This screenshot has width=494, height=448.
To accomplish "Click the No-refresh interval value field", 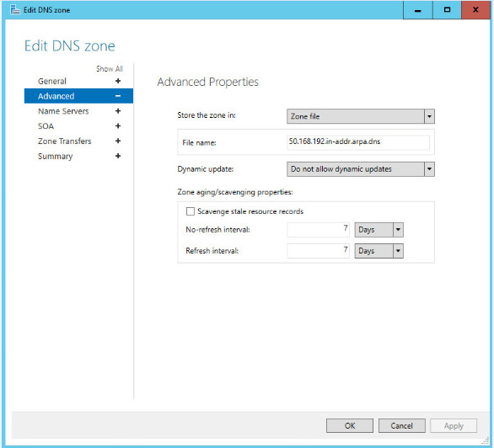I will click(x=318, y=230).
